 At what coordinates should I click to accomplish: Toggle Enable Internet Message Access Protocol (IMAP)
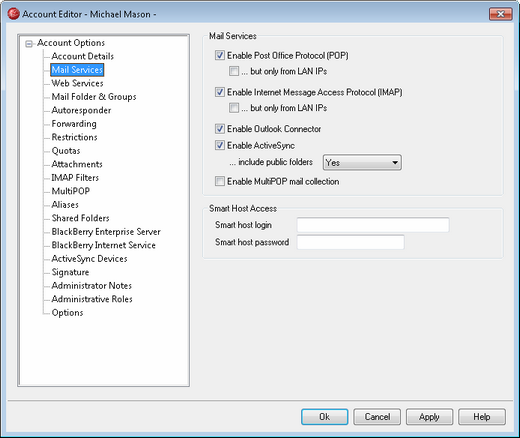click(220, 92)
